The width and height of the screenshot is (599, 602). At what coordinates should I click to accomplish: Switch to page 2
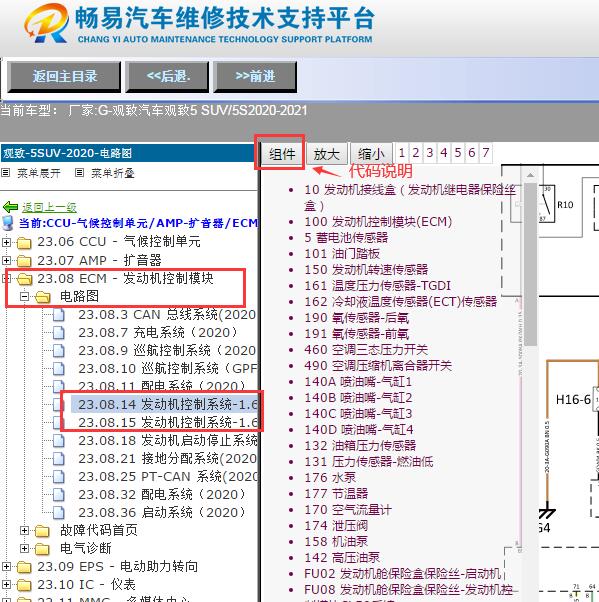click(x=415, y=153)
